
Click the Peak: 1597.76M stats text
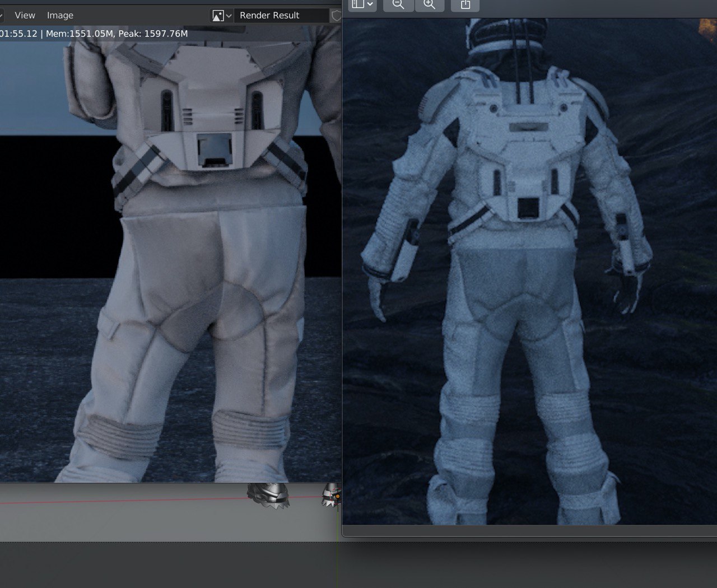click(153, 34)
